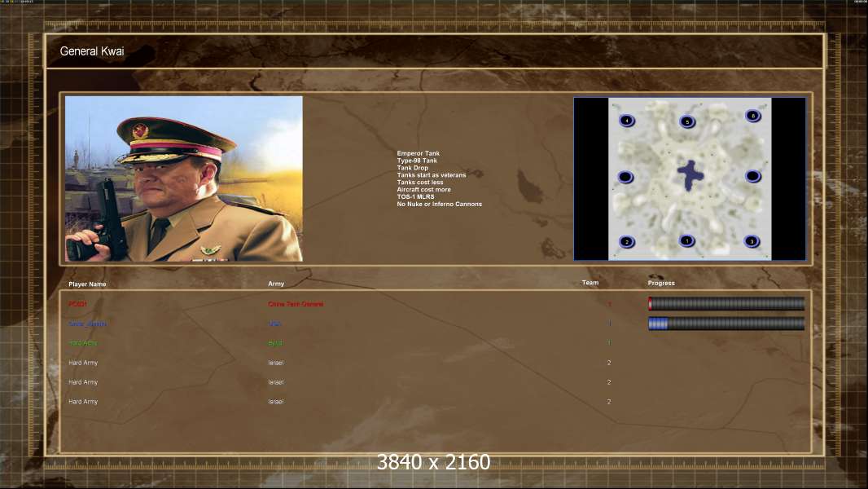Click the blue cross-shaped lake on the minimap

pyautogui.click(x=690, y=175)
